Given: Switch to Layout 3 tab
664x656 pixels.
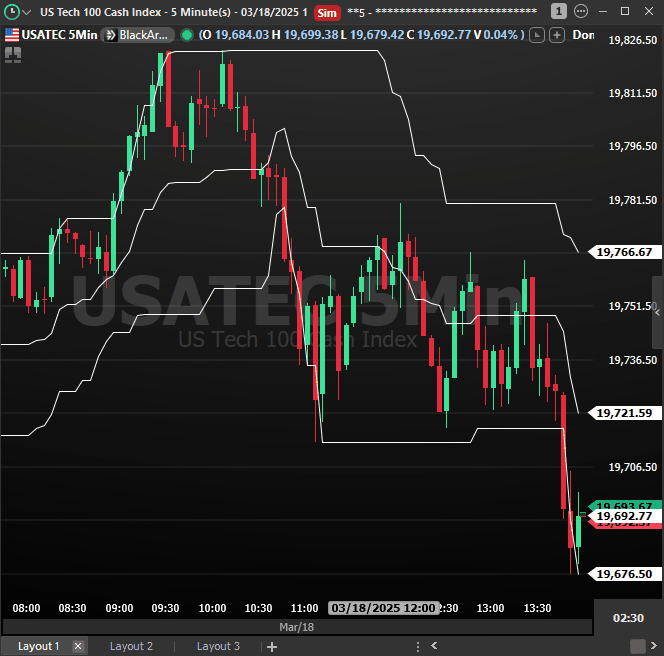Looking at the screenshot, I should [218, 646].
